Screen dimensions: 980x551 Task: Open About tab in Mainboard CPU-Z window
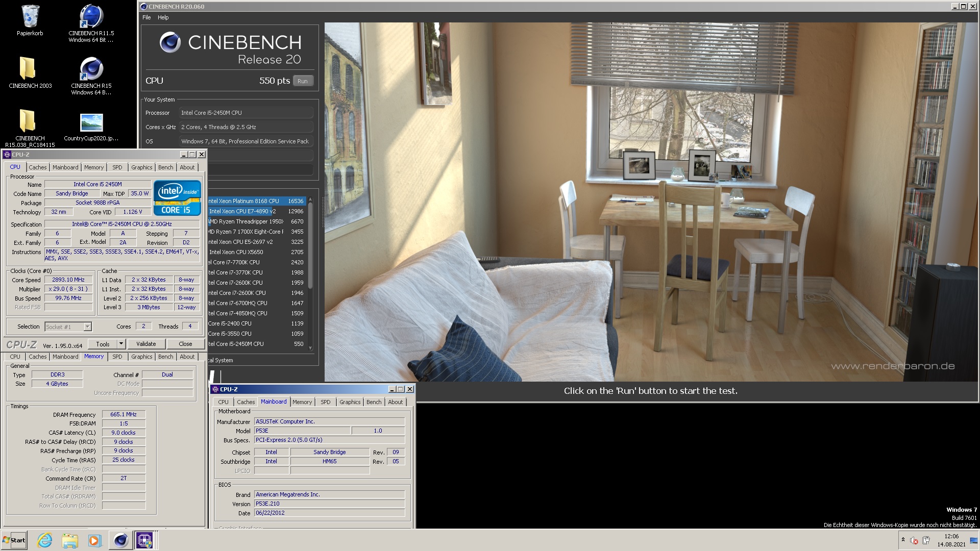[x=395, y=402]
